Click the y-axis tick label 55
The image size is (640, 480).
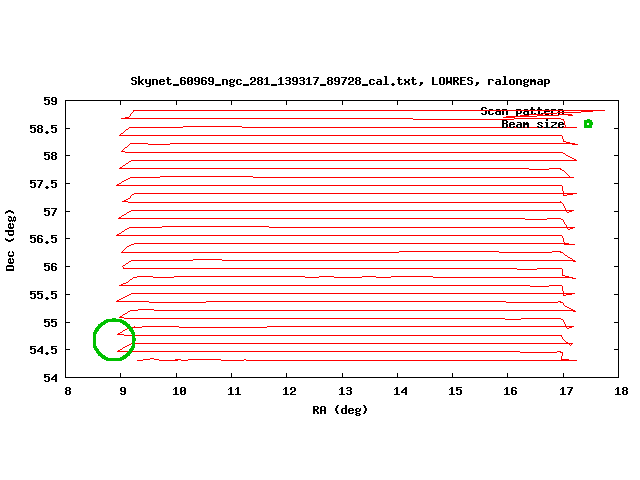[50, 323]
